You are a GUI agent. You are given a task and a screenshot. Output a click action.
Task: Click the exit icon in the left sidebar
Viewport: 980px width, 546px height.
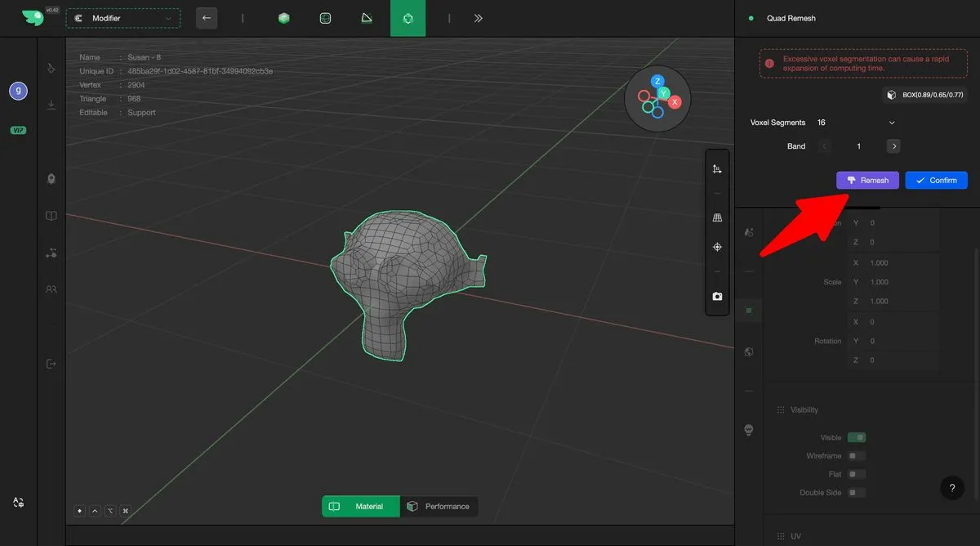[x=51, y=364]
